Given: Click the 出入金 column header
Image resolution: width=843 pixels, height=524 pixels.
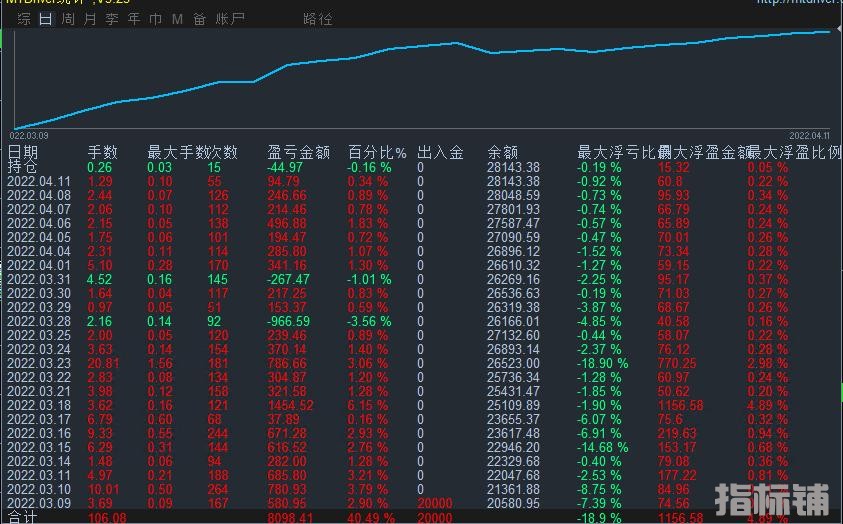Looking at the screenshot, I should tap(440, 153).
